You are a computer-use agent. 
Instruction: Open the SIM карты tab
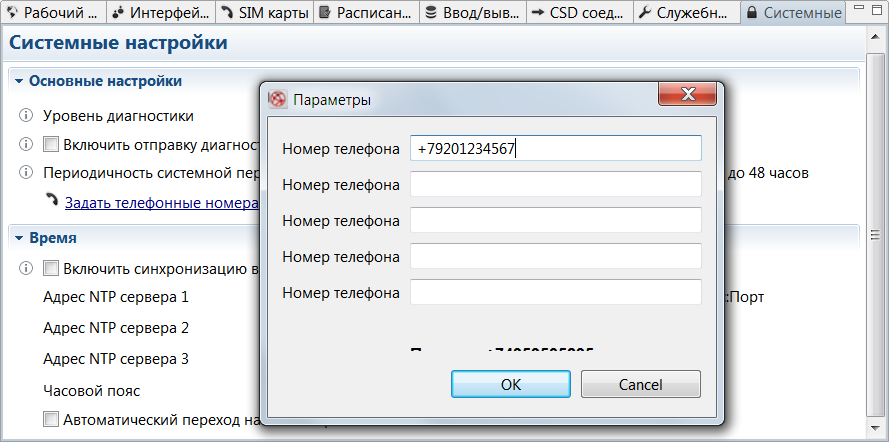pos(265,12)
